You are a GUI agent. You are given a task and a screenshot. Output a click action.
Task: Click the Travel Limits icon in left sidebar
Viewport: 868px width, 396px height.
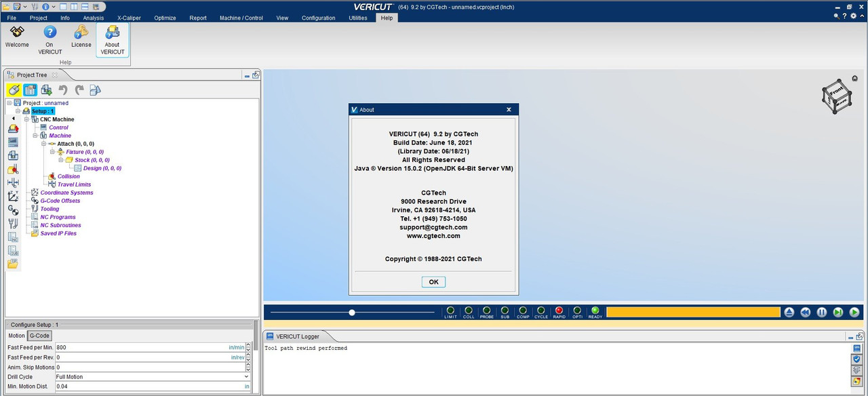(x=13, y=182)
